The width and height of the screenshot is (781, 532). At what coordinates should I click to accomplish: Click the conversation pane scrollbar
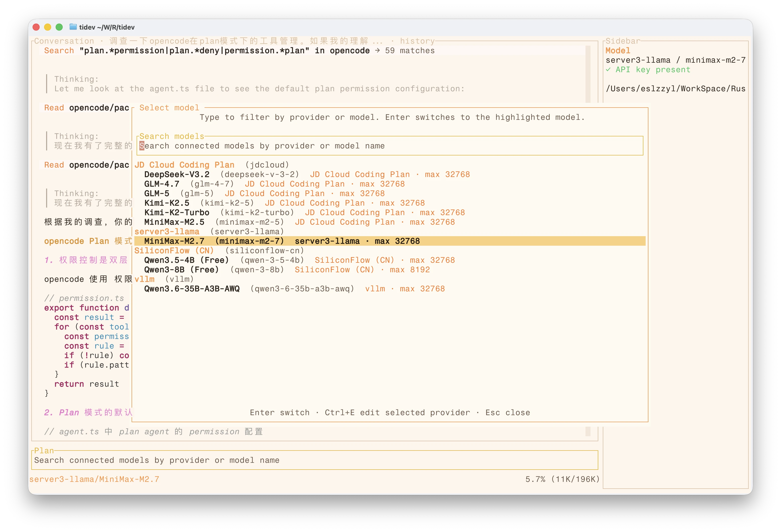click(588, 74)
